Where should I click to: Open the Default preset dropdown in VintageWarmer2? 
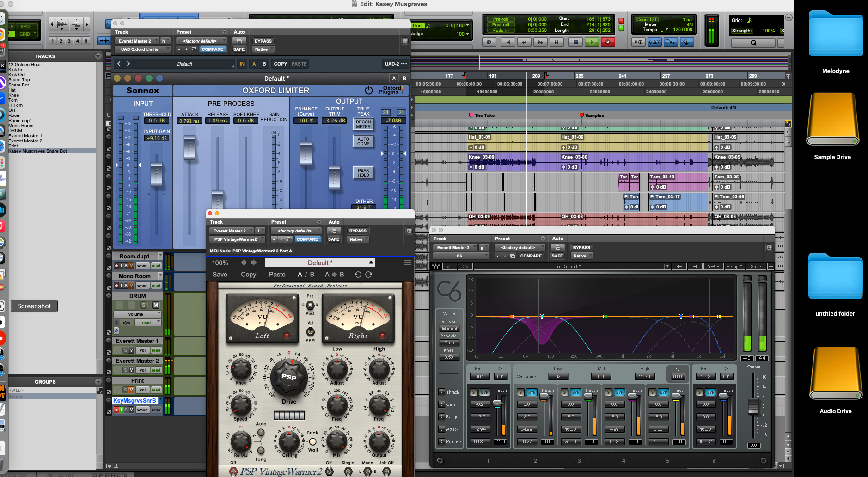click(320, 263)
